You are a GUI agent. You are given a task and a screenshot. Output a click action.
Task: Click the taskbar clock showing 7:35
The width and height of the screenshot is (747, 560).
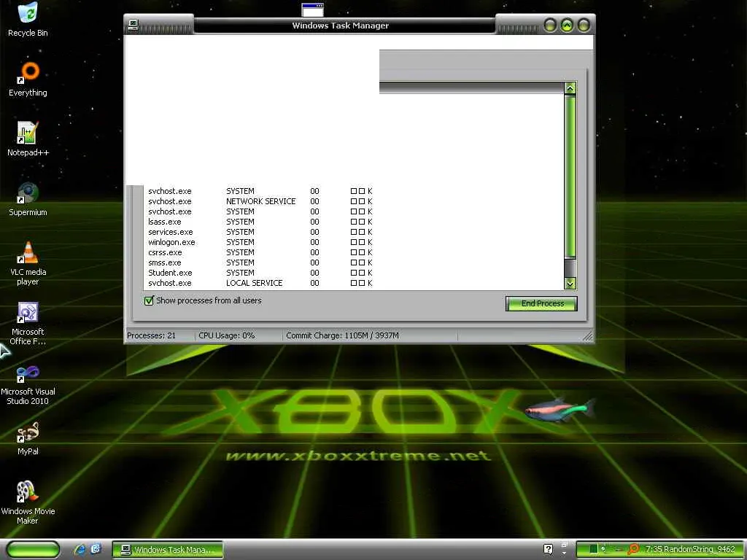coord(690,549)
